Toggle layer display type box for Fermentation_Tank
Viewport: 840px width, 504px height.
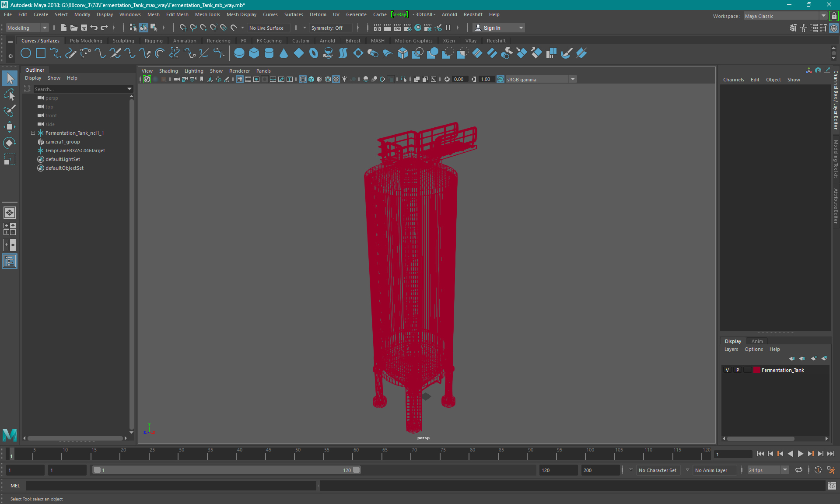[x=747, y=370]
